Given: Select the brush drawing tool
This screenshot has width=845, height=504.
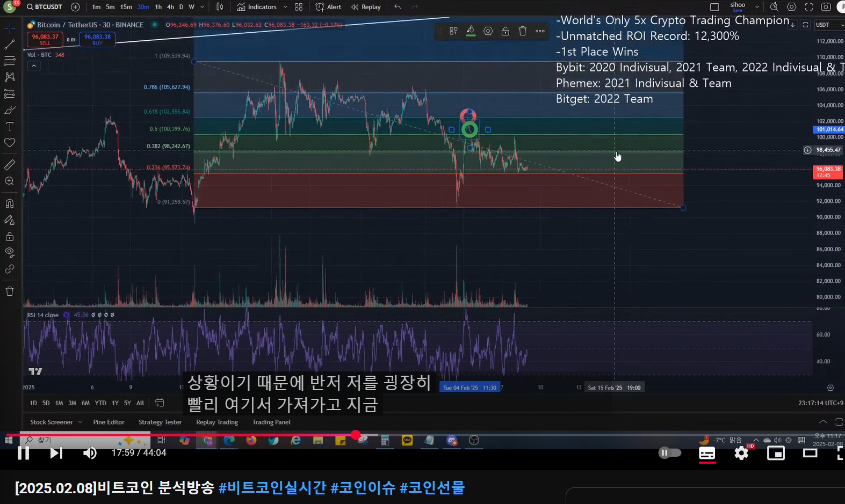Looking at the screenshot, I should 10,110.
